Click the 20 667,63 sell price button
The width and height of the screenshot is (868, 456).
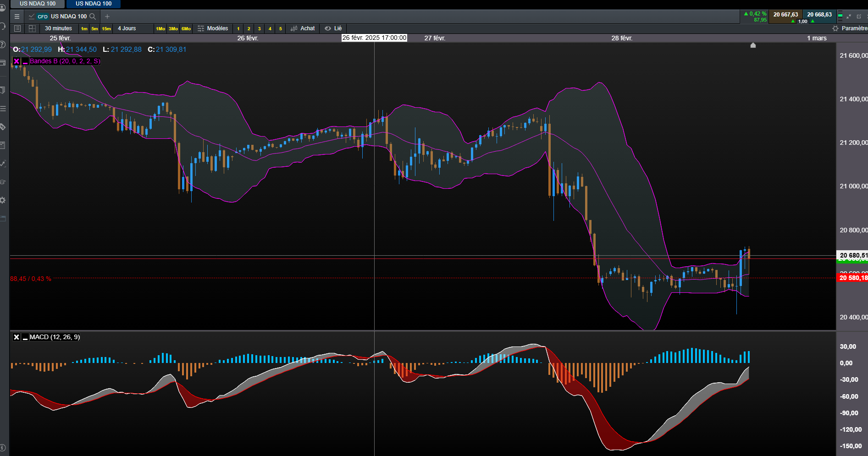[x=785, y=15]
